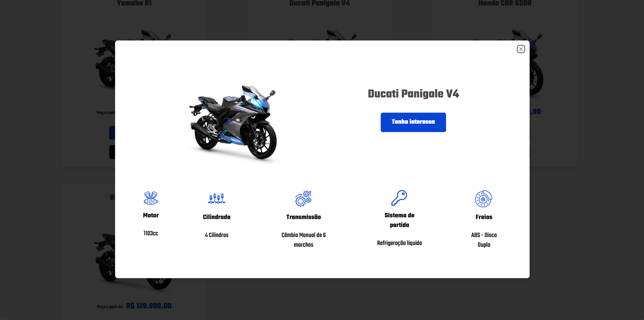The width and height of the screenshot is (644, 320).
Task: Click the 1103cc motor specification text
Action: click(x=151, y=233)
